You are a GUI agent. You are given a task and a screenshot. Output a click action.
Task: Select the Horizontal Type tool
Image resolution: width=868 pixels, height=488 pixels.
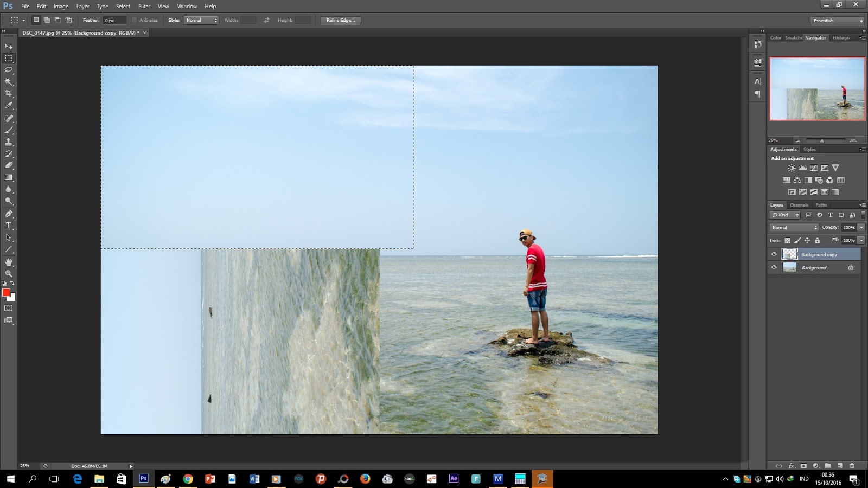point(9,226)
